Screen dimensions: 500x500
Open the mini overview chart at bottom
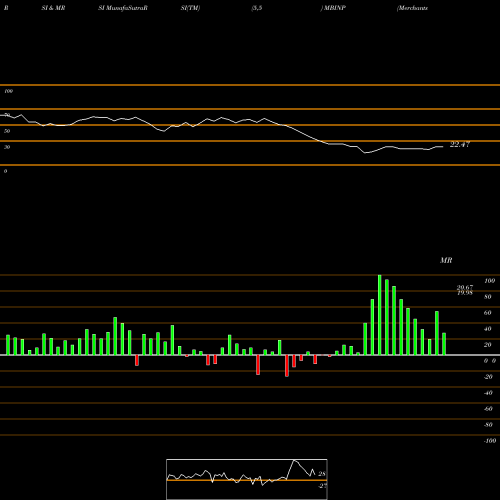[247, 479]
